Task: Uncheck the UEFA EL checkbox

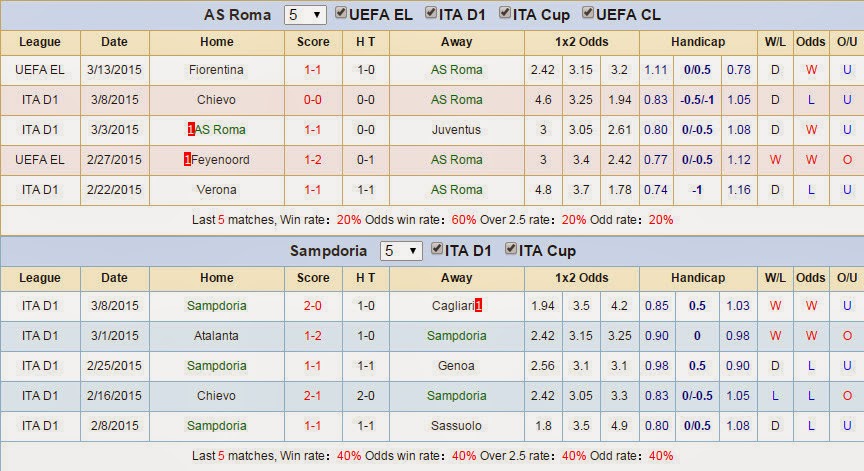Action: [x=341, y=13]
